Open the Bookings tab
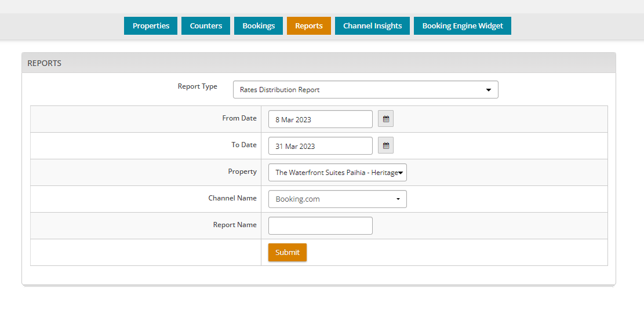The image size is (644, 310). pos(259,26)
